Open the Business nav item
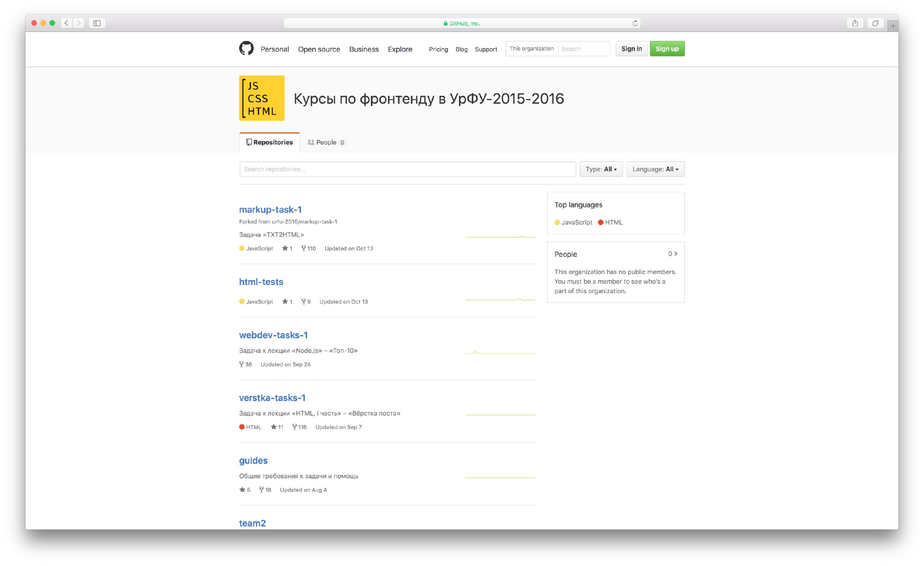 [364, 49]
